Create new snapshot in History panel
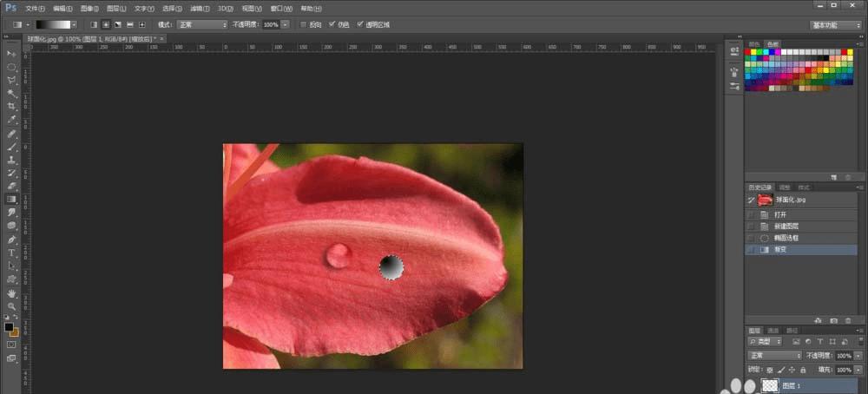Image resolution: width=868 pixels, height=394 pixels. coord(833,321)
